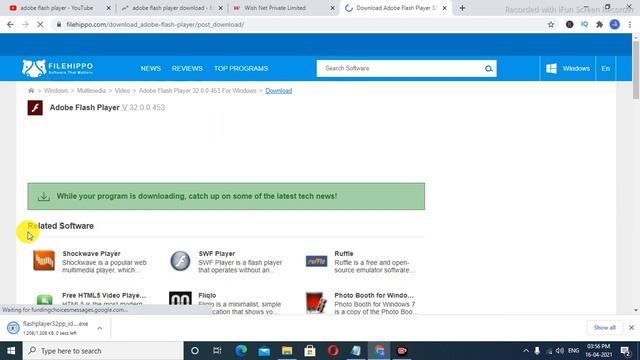Click the search magnifier icon

(489, 69)
